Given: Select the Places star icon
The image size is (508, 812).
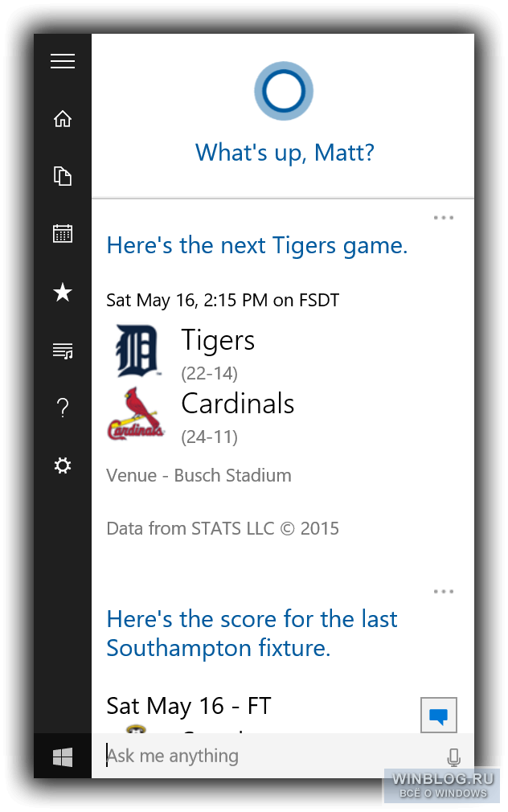Looking at the screenshot, I should tap(63, 292).
